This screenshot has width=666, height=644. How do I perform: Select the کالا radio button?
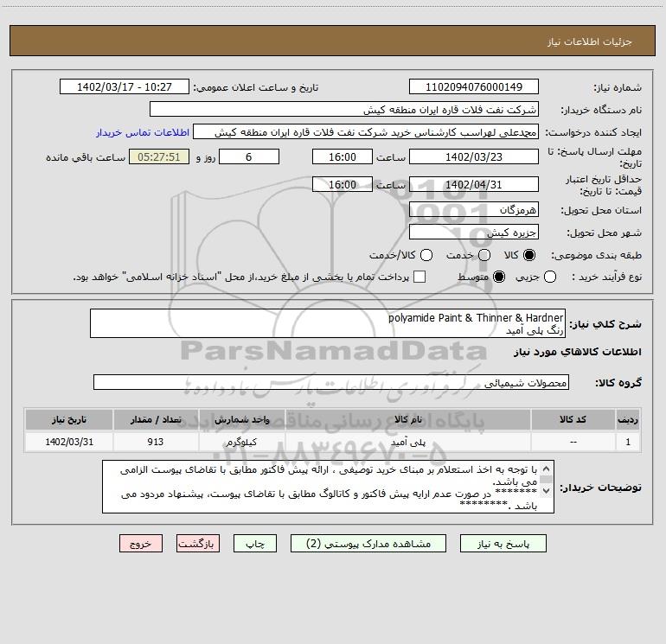529,255
